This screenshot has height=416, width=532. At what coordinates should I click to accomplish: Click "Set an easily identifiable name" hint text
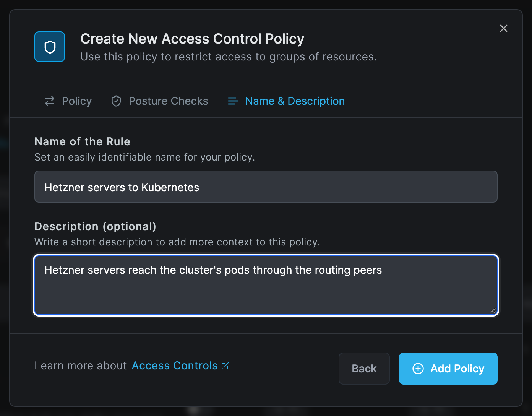[144, 157]
